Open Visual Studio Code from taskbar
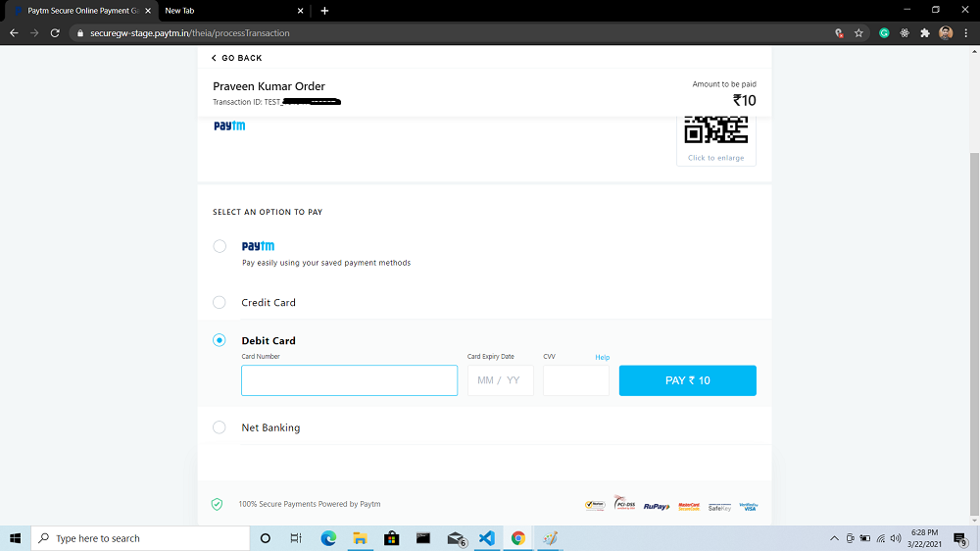The image size is (980, 551). point(487,538)
